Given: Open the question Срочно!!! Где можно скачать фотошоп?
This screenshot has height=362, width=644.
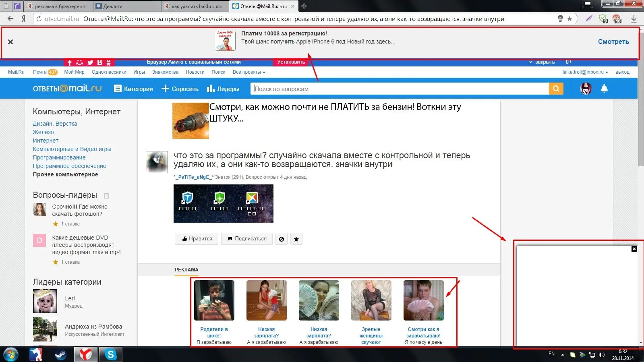Looking at the screenshot, I should tap(80, 210).
